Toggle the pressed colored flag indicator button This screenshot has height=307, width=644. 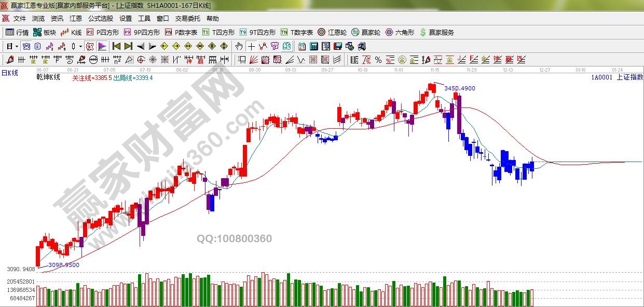tap(102, 46)
